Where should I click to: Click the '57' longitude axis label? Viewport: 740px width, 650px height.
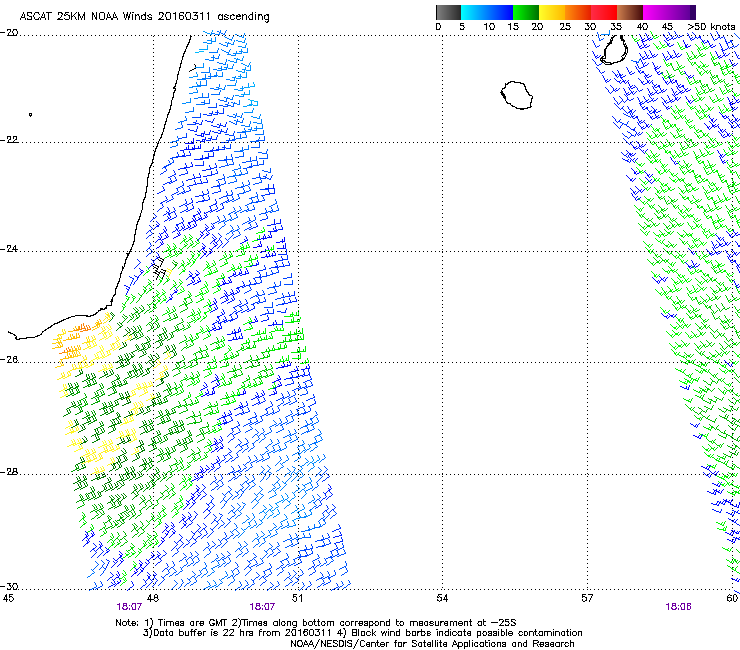click(x=587, y=598)
